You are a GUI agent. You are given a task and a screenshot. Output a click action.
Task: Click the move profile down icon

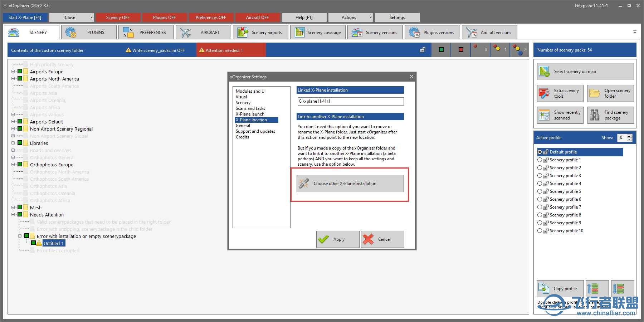pos(623,289)
